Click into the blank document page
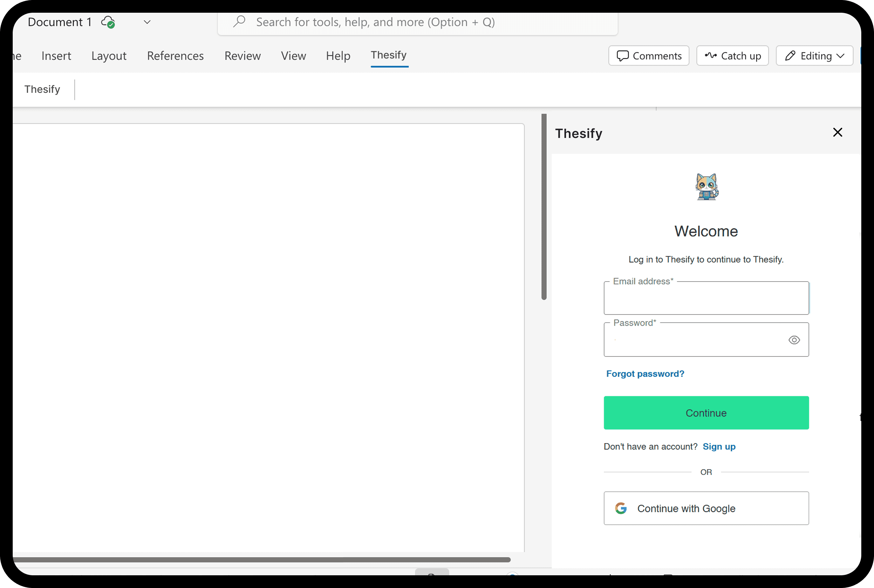This screenshot has height=588, width=874. (x=268, y=338)
